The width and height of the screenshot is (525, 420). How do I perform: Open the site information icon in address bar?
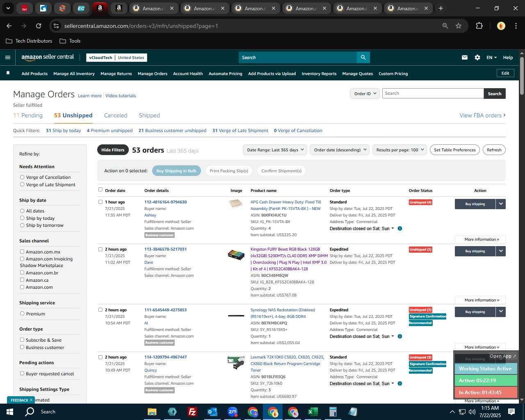coord(57,26)
